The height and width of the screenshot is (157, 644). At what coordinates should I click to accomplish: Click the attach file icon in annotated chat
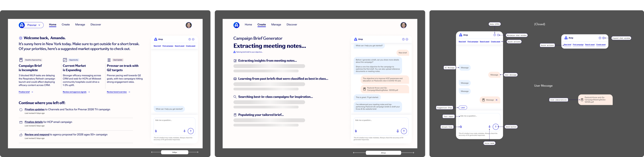(x=461, y=127)
